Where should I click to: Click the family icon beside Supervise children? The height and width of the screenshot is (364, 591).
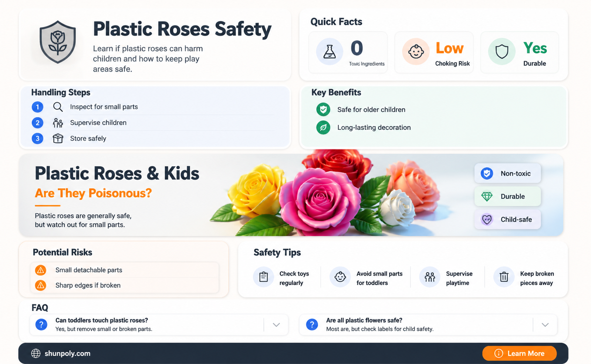[58, 123]
